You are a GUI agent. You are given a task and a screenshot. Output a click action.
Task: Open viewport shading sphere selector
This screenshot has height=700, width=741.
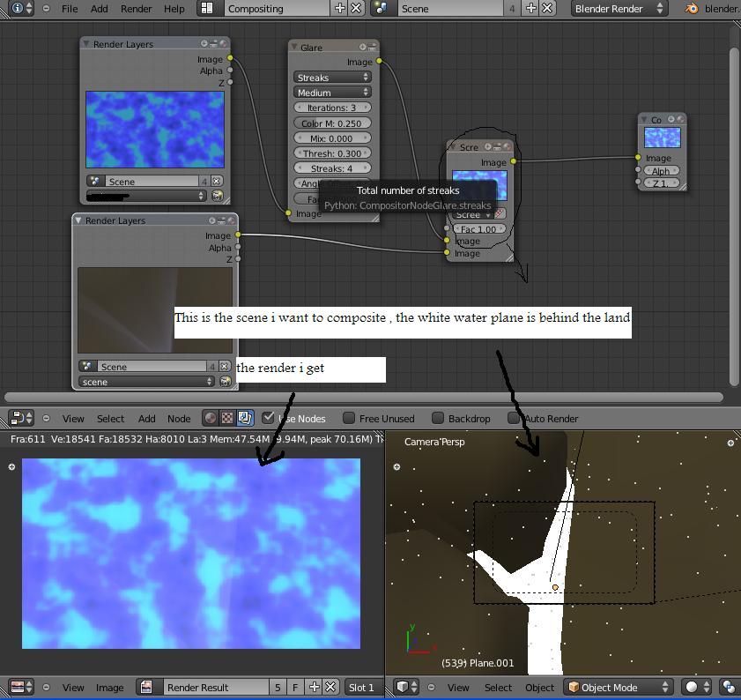pyautogui.click(x=697, y=687)
